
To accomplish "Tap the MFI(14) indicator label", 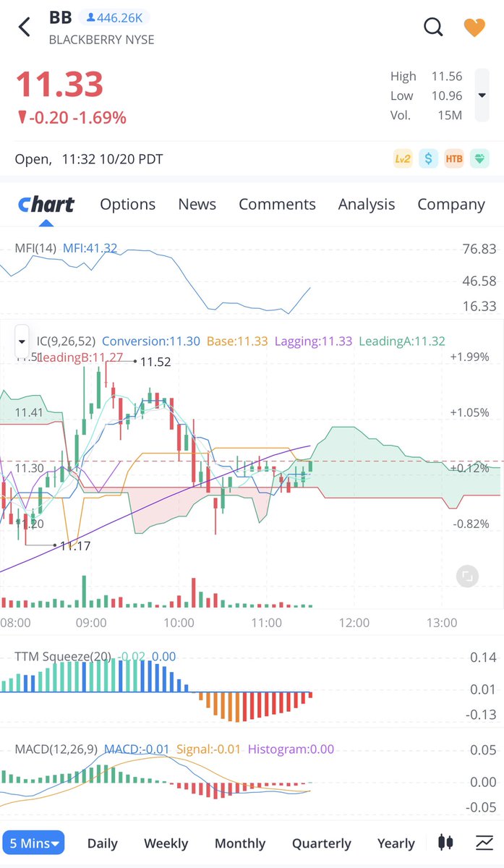I will [x=35, y=248].
